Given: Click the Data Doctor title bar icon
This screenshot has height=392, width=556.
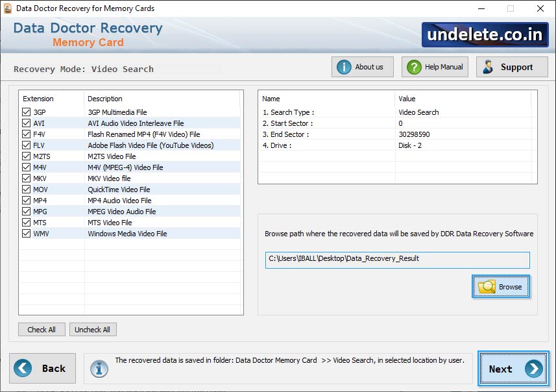Looking at the screenshot, I should click(8, 8).
